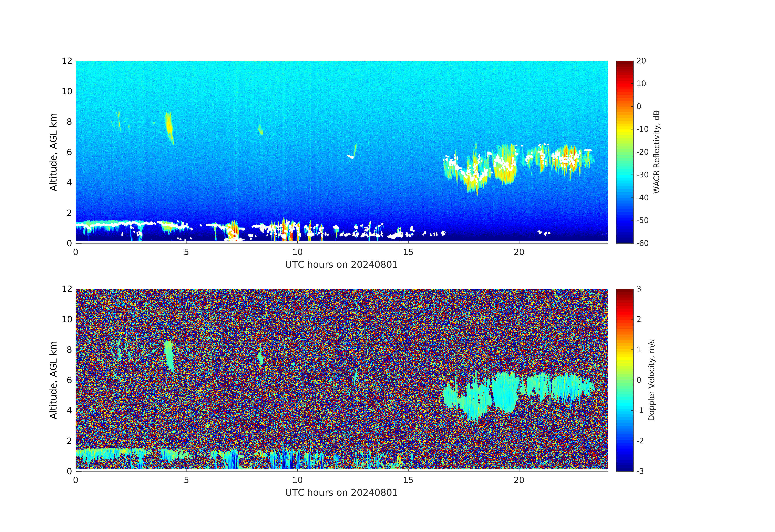
Task: Click the Doppler Velocity colorbar
Action: click(624, 380)
